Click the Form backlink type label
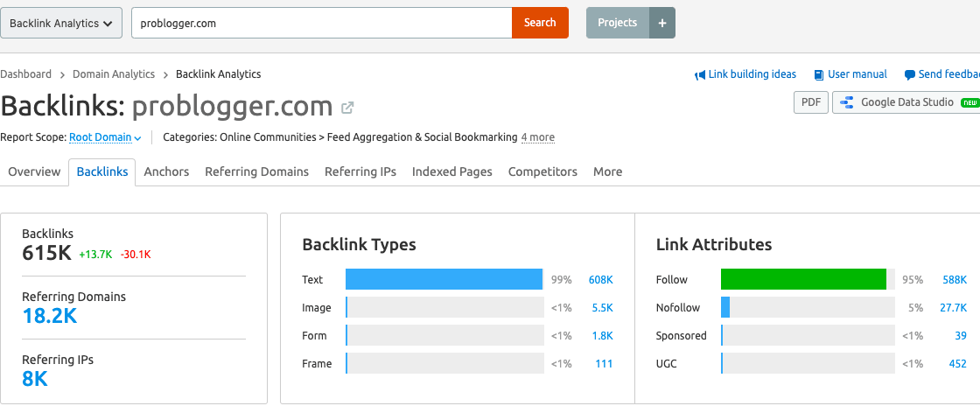This screenshot has width=980, height=406. tap(314, 336)
